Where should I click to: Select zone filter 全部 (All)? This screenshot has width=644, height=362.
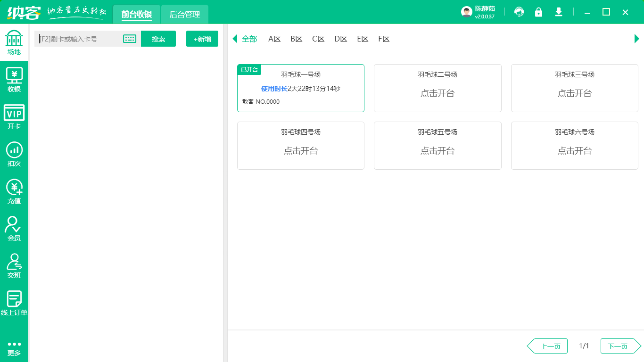(x=249, y=39)
